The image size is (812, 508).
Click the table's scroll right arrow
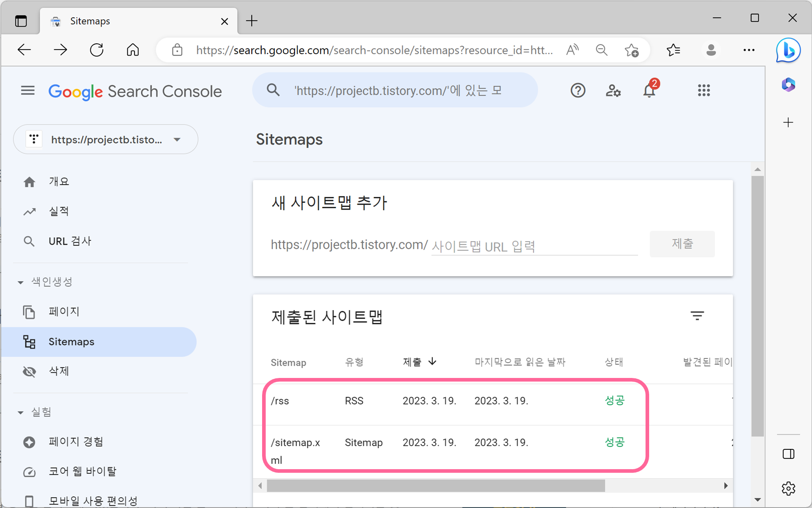pyautogui.click(x=725, y=485)
